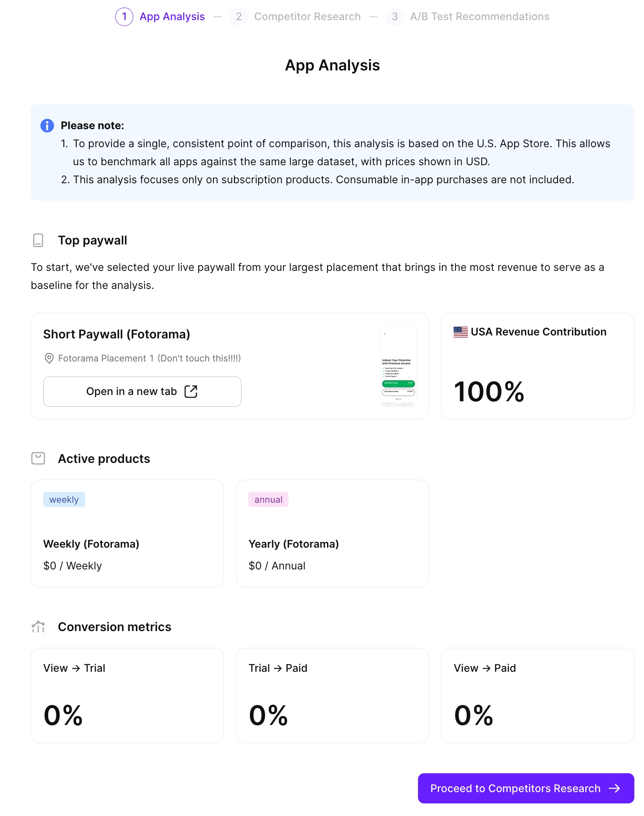Select the Yearly (Fotorama) product card

332,533
